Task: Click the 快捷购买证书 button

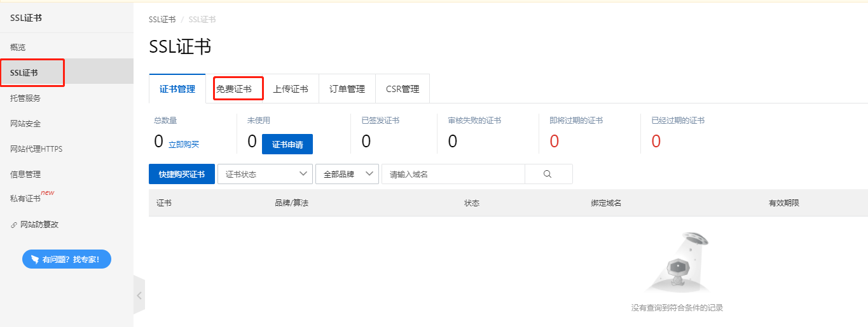Action: pos(182,174)
